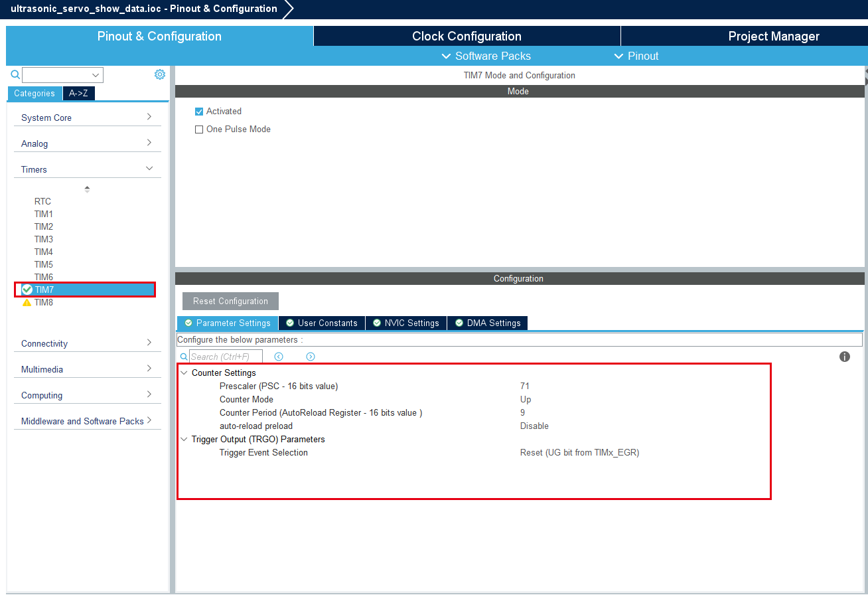Screen dimensions: 868x595
Task: Click the sort arrows above RTC list
Action: coord(87,189)
